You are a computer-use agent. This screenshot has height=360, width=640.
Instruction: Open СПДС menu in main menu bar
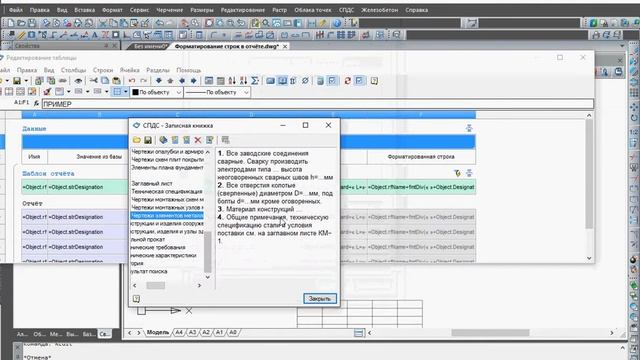(x=347, y=10)
